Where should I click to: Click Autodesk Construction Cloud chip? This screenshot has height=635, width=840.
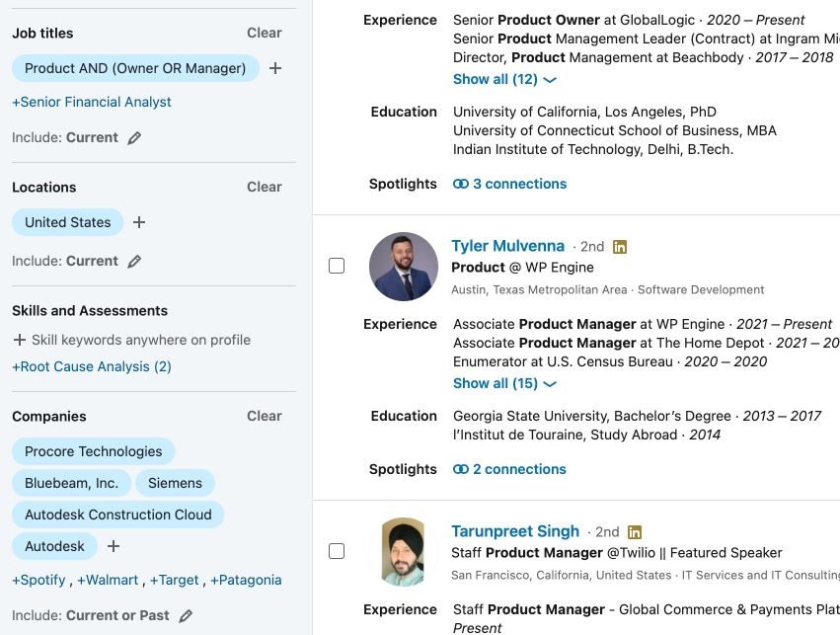coord(117,515)
